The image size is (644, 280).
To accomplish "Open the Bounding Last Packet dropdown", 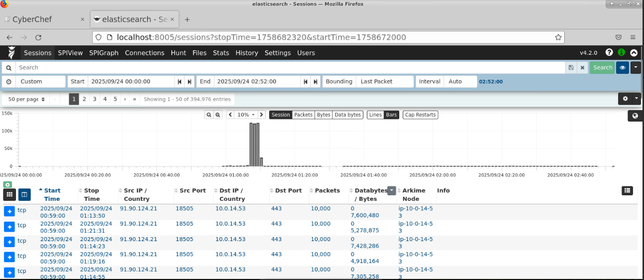I will tap(384, 82).
